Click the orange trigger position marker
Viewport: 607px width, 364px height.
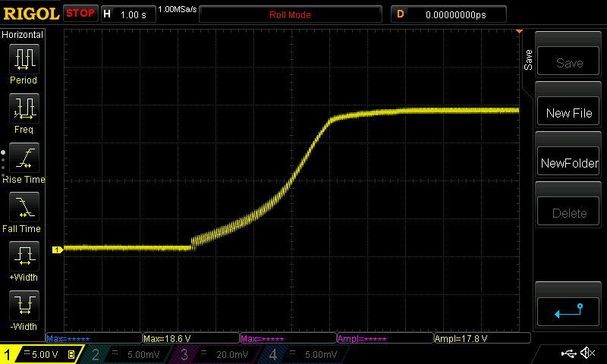(x=519, y=32)
